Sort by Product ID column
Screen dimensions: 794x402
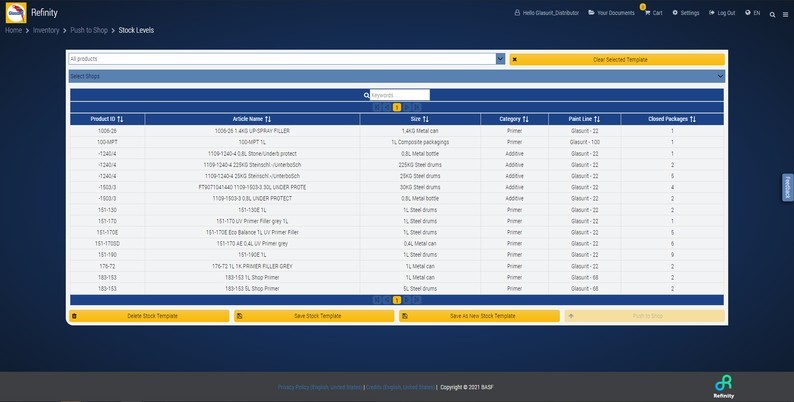107,119
